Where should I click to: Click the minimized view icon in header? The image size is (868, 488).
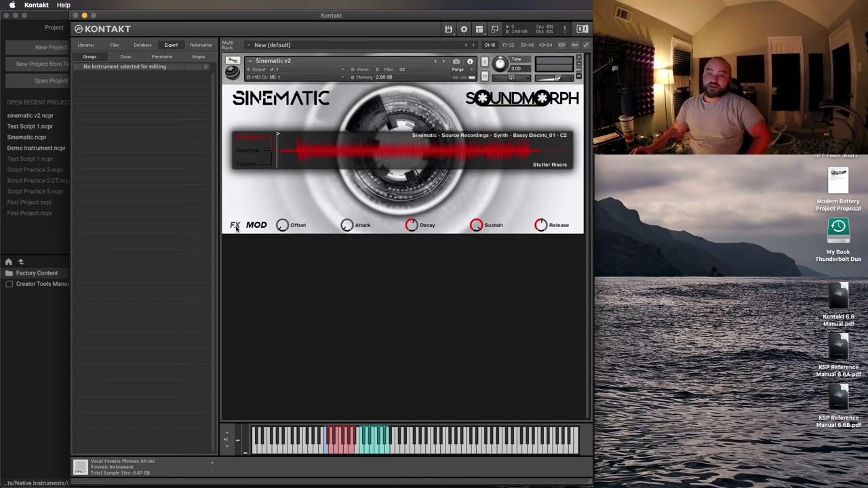pyautogui.click(x=494, y=29)
